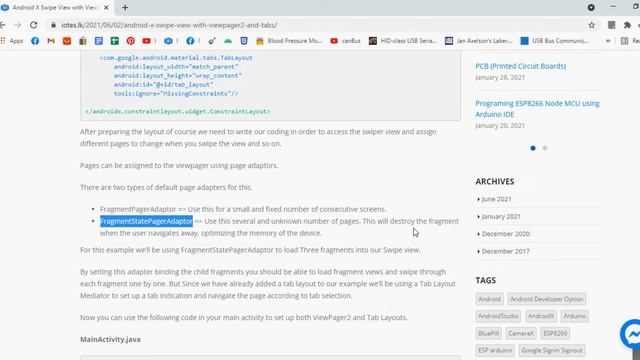The height and width of the screenshot is (360, 640).
Task: View site security lock information
Action: (x=53, y=25)
